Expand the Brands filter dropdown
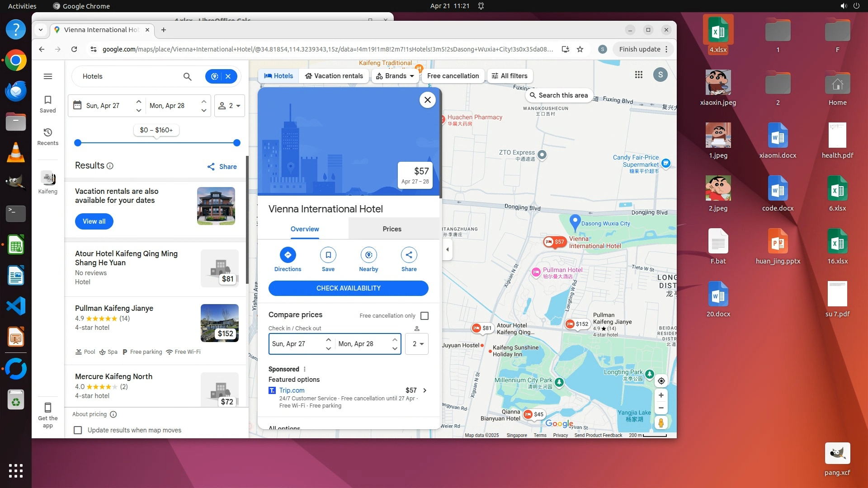This screenshot has height=488, width=868. coord(395,76)
